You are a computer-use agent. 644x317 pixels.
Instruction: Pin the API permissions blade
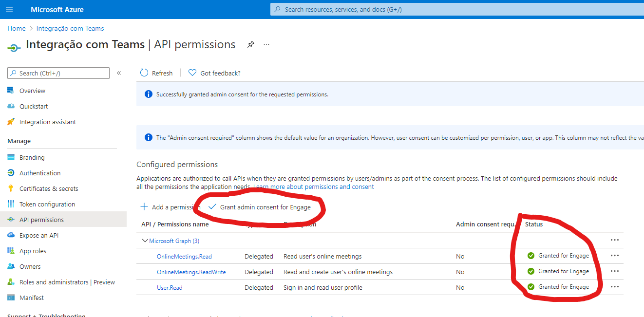click(250, 44)
